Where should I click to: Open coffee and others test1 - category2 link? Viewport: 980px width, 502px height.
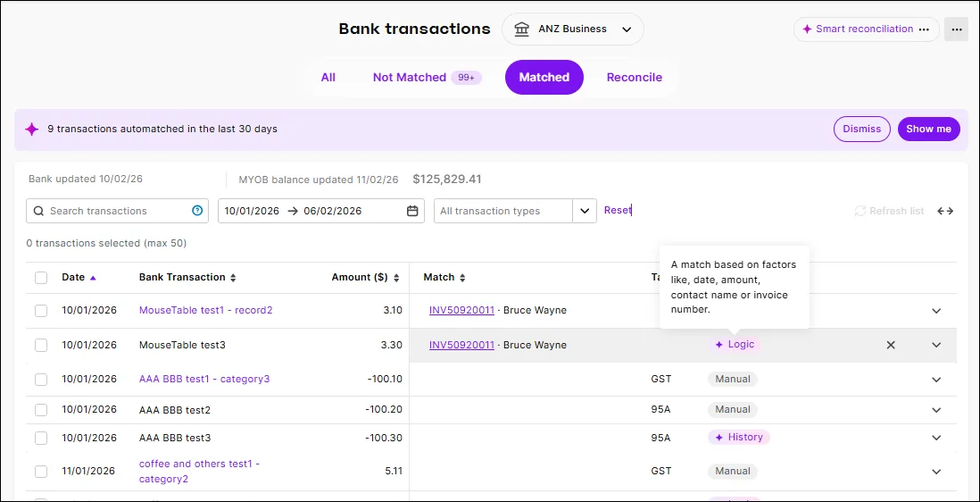[x=199, y=472]
